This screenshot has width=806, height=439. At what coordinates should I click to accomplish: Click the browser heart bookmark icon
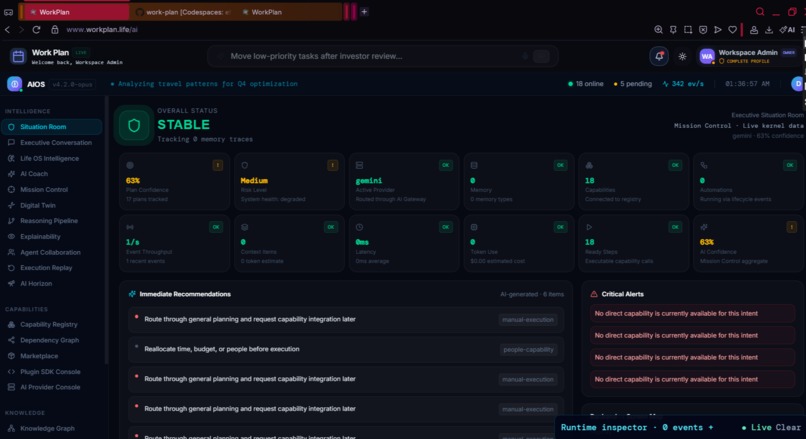tap(732, 30)
